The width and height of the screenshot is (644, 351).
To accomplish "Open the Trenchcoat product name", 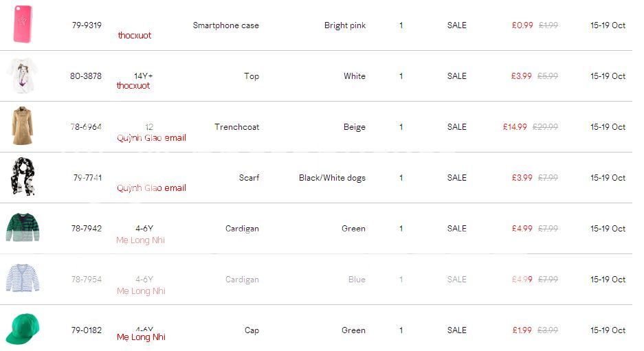I will pos(236,127).
